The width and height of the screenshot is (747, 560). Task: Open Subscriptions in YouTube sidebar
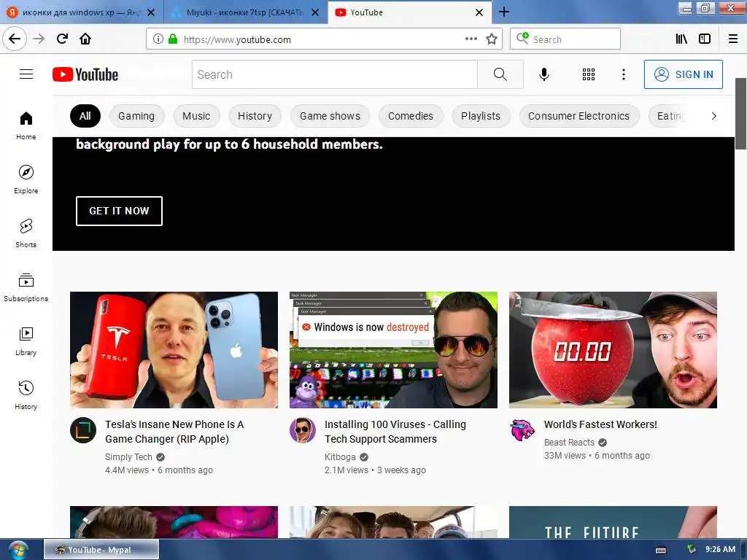pyautogui.click(x=26, y=287)
